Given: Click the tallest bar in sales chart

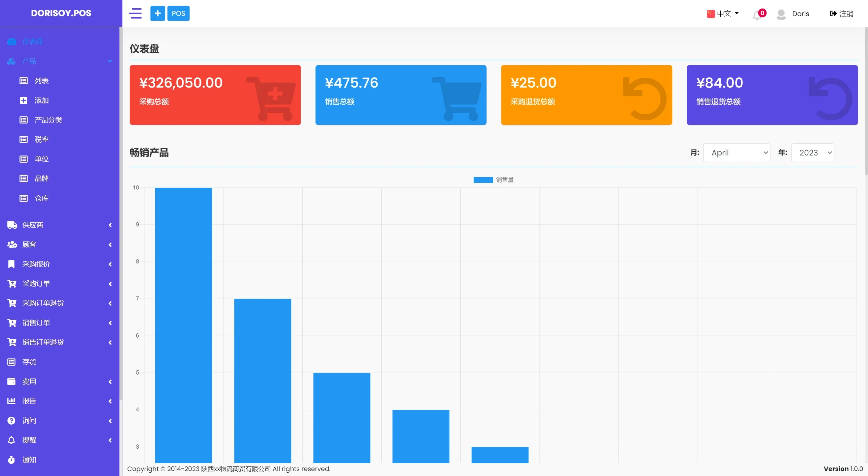Looking at the screenshot, I should (183, 323).
